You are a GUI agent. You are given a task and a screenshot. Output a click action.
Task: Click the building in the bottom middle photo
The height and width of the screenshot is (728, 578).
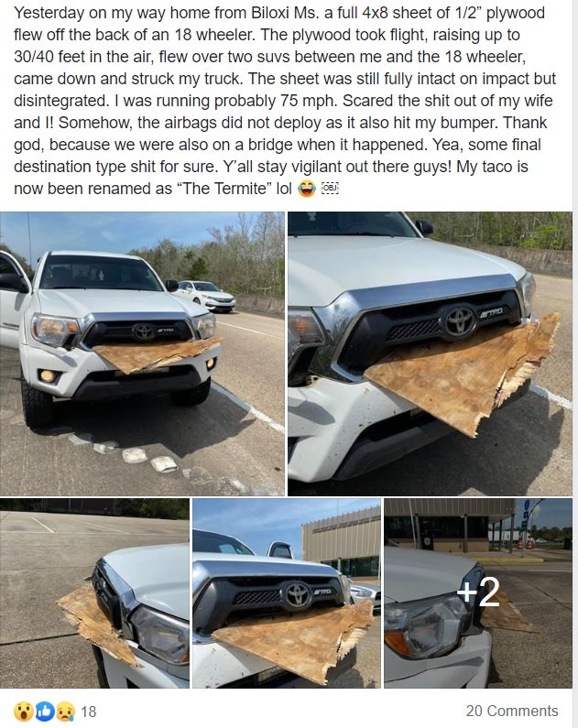[342, 543]
